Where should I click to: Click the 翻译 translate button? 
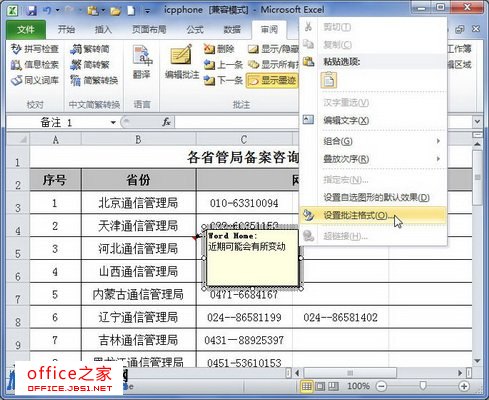pyautogui.click(x=142, y=62)
